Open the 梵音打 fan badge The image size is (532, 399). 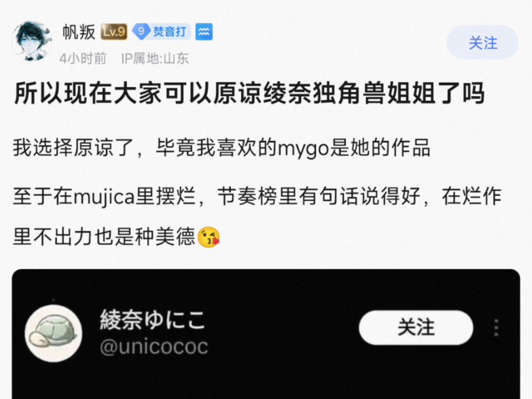tap(161, 32)
